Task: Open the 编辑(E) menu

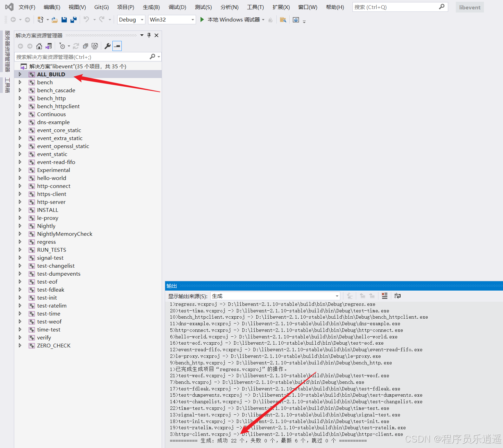Action: click(x=52, y=7)
